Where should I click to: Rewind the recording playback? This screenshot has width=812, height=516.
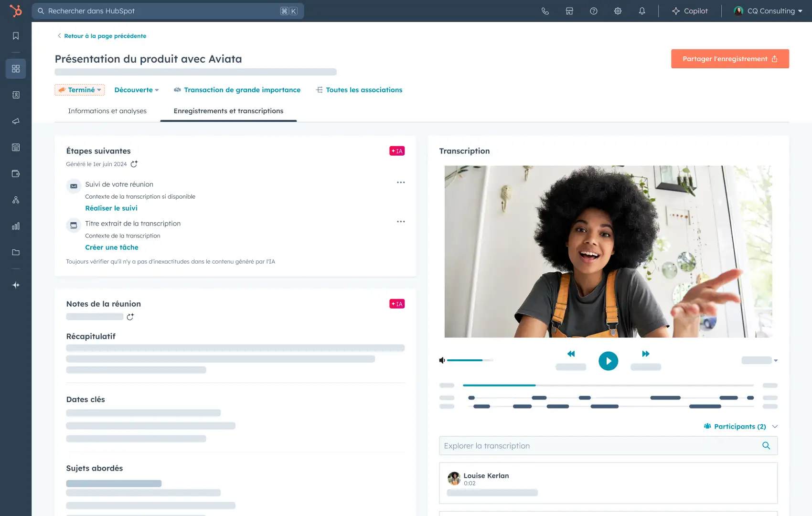[x=571, y=354]
